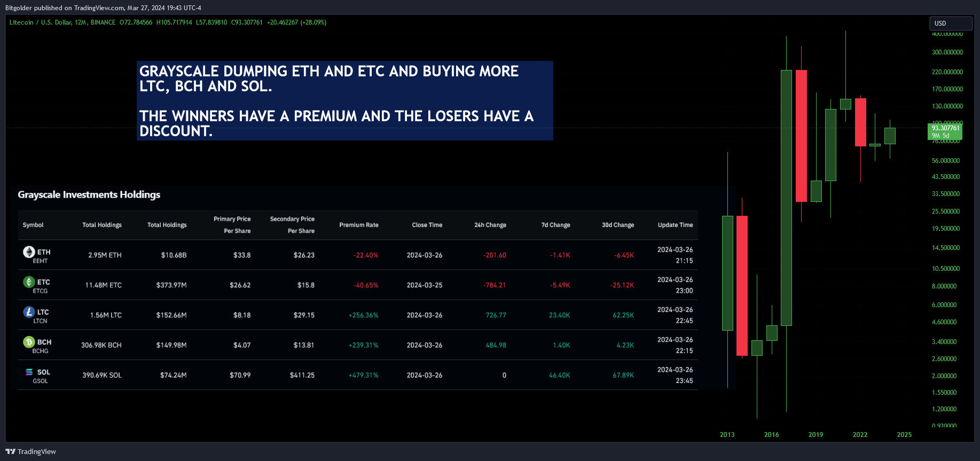Click the Bitcoin Cash BCH coin icon
Image resolution: width=980 pixels, height=461 pixels.
click(29, 341)
